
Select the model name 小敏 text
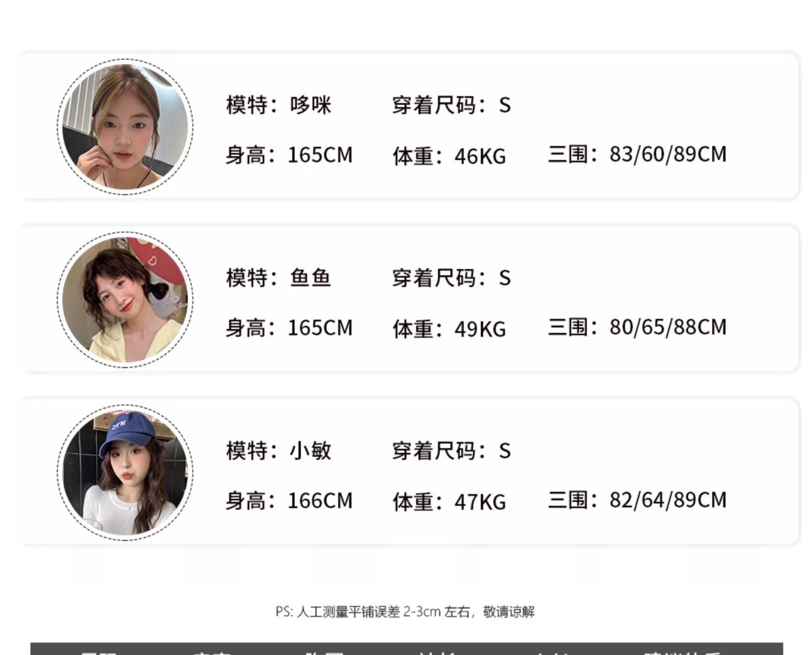[310, 451]
